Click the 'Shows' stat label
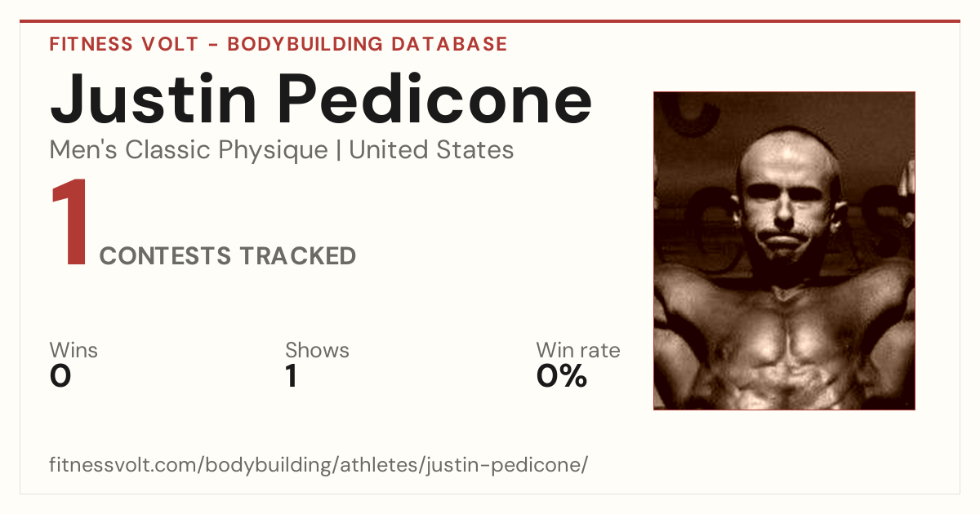Image resolution: width=980 pixels, height=514 pixels. [x=317, y=350]
